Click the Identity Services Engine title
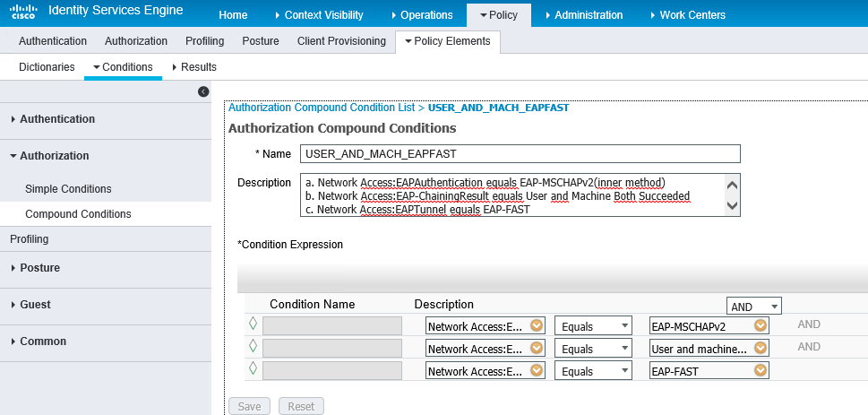Image resolution: width=868 pixels, height=415 pixels. coord(116,11)
